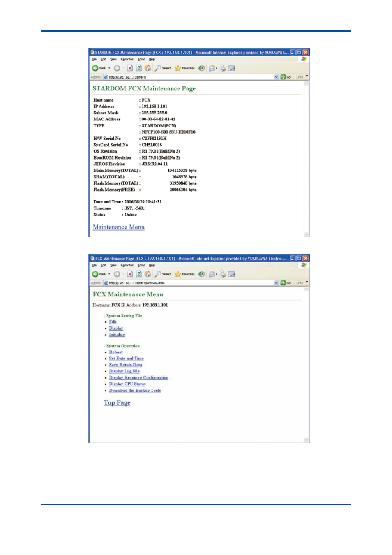Click the Go button in STARDOM Maintenance Page window
Screen dimensions: 392x555
[x=286, y=77]
